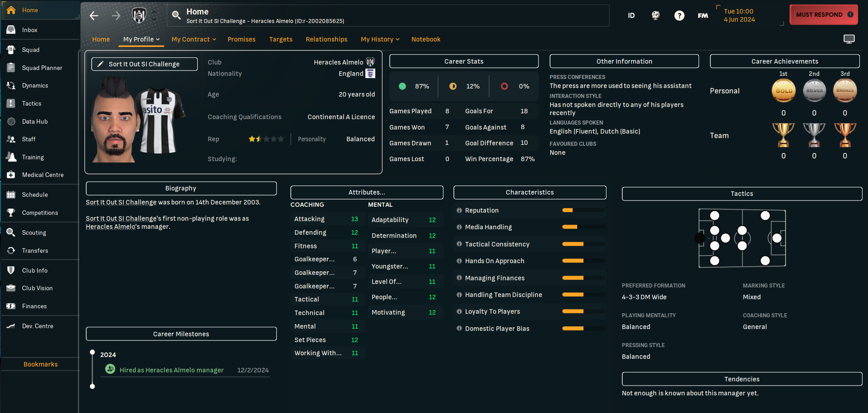
Task: Open the Club Info shield icon
Action: click(x=11, y=270)
